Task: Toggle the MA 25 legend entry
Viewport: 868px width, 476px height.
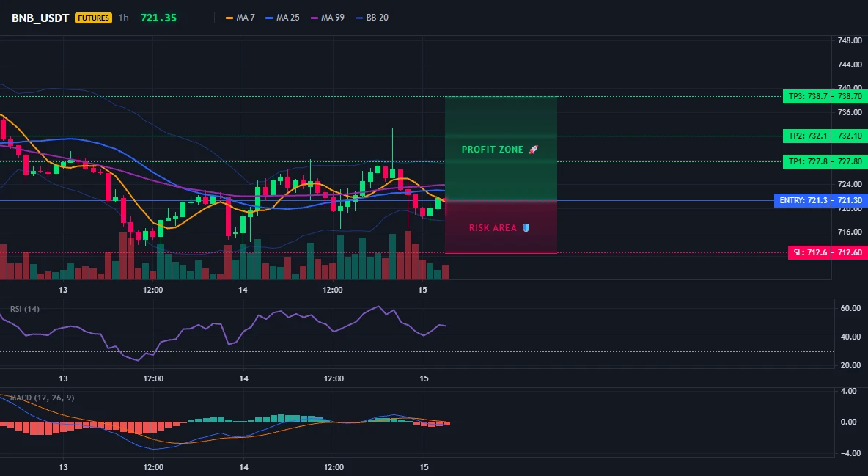Action: coord(282,18)
